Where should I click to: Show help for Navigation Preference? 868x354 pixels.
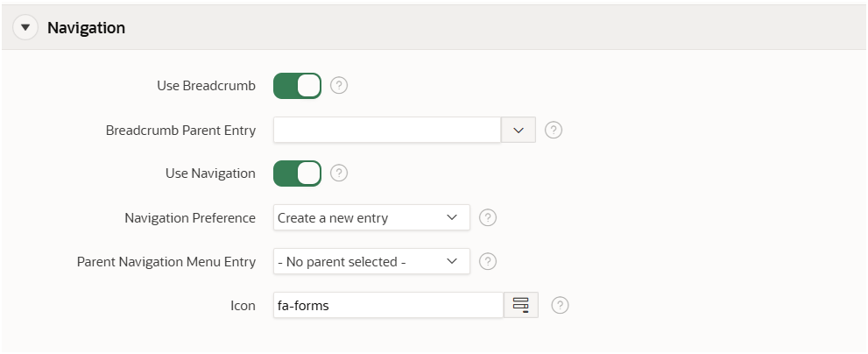pyautogui.click(x=488, y=217)
